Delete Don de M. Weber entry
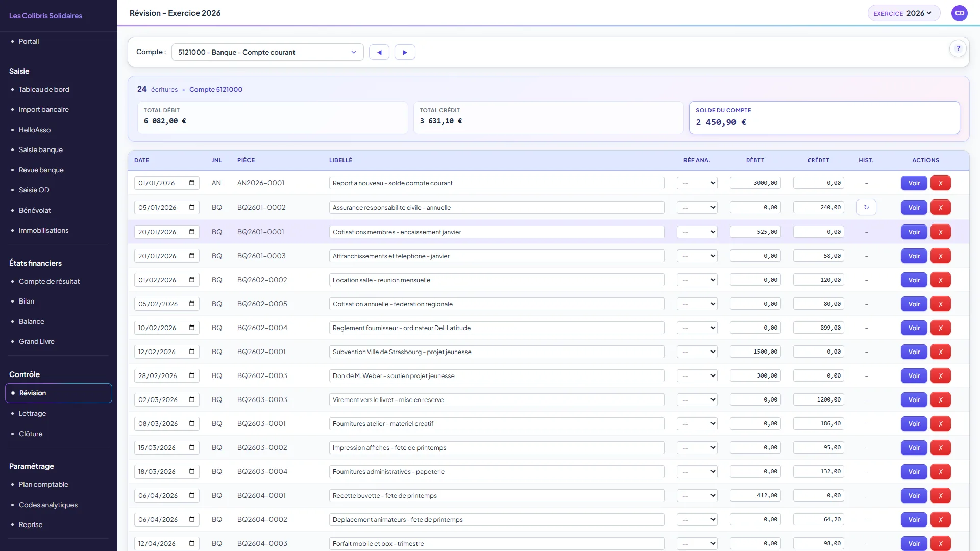 click(x=940, y=375)
